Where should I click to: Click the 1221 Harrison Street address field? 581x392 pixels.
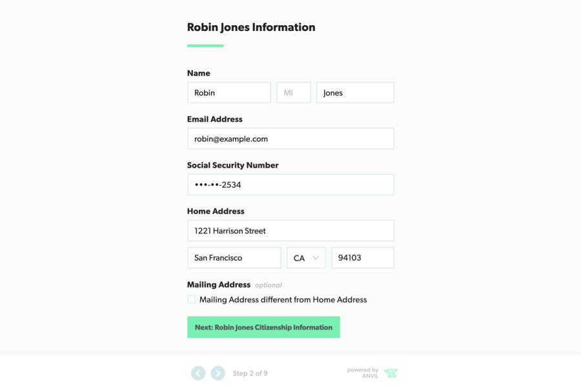click(290, 231)
